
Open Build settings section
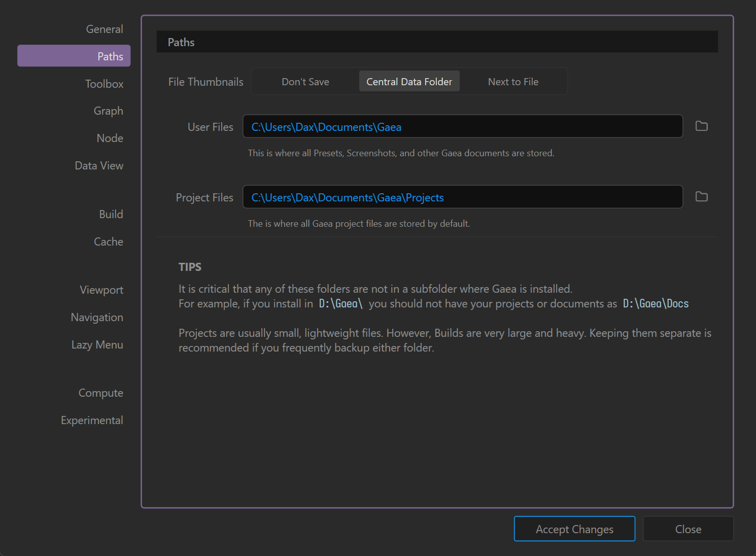111,215
